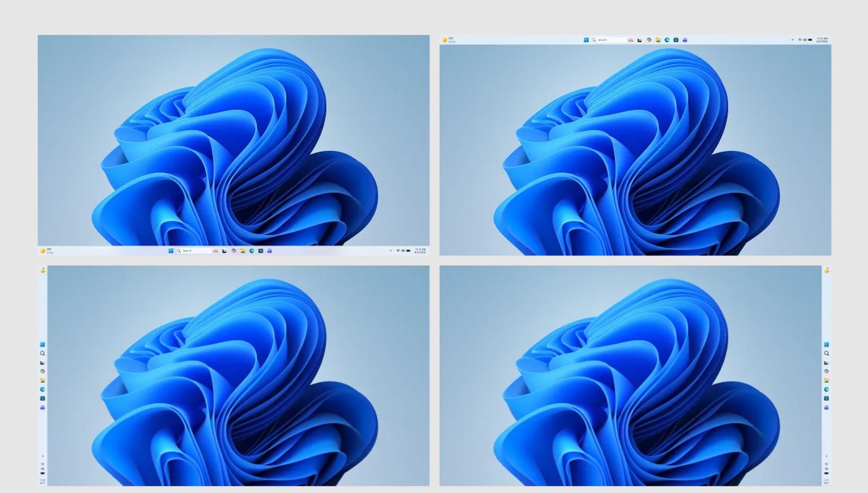Image resolution: width=868 pixels, height=493 pixels.
Task: Expand hidden icons chevron on top taskbar
Action: (x=792, y=40)
